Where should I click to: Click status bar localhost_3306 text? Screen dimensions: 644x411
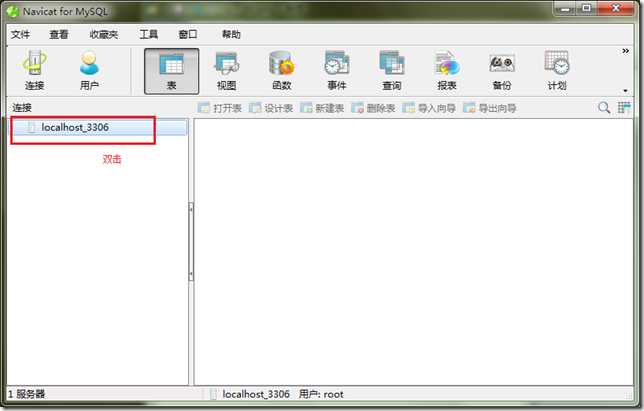pos(256,395)
